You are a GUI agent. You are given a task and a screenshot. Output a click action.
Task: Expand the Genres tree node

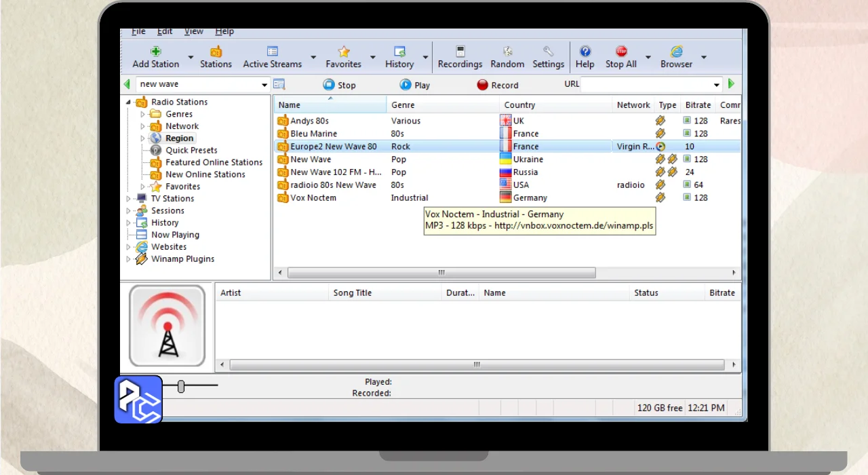[x=142, y=114]
